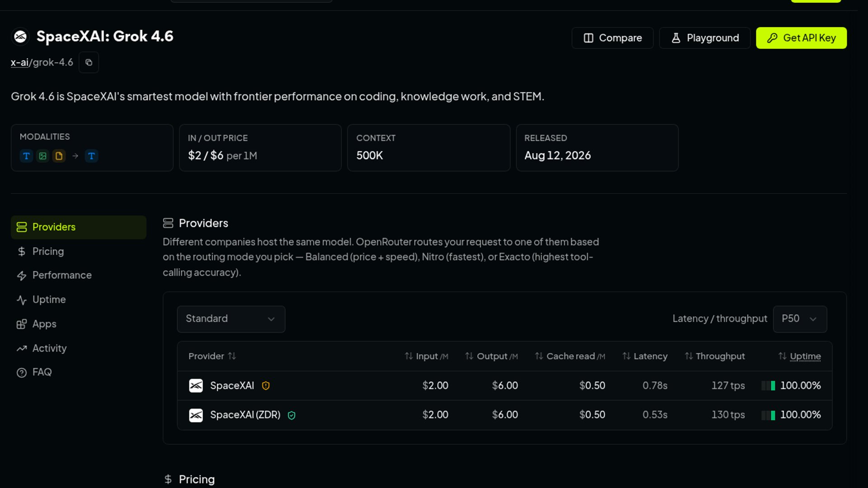
Task: Select the Providers sidebar item
Action: click(79, 227)
